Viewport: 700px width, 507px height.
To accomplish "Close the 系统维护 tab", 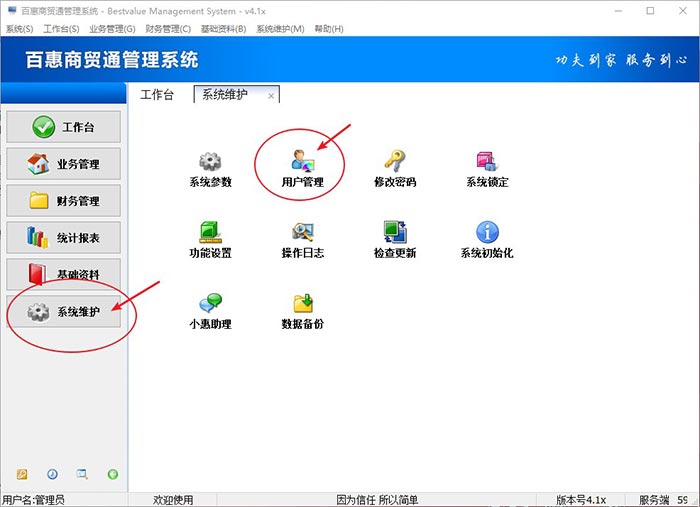I will pos(271,96).
